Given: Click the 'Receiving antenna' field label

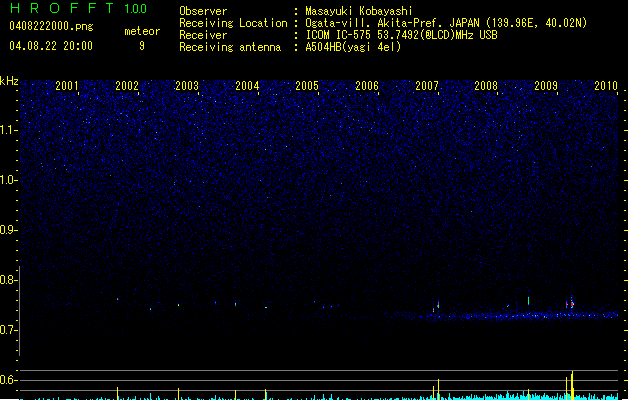Looking at the screenshot, I should tap(230, 47).
